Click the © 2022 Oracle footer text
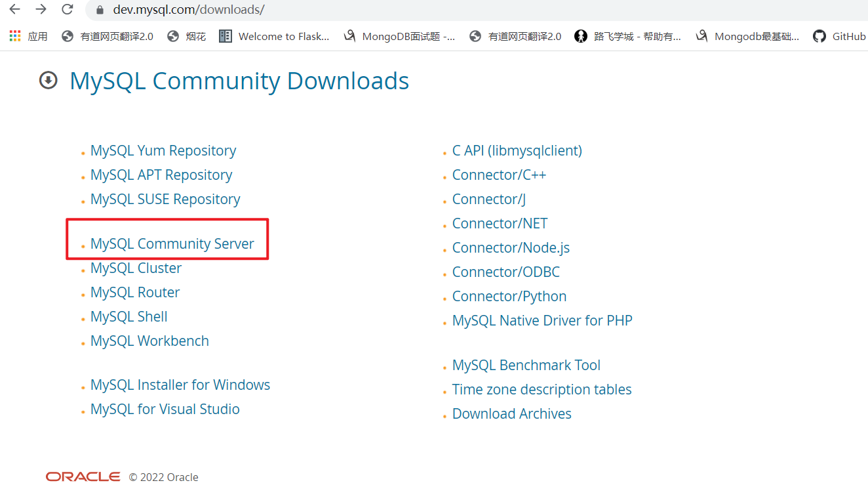Viewport: 868px width, 483px height. 163,477
